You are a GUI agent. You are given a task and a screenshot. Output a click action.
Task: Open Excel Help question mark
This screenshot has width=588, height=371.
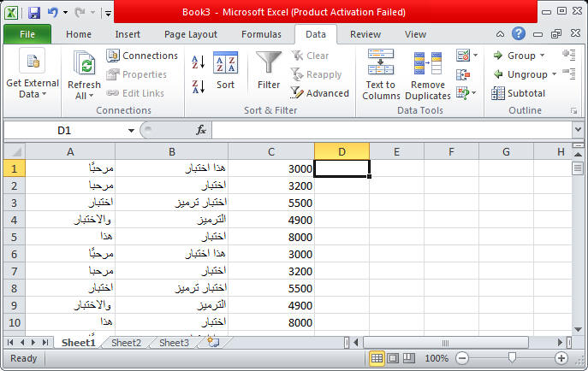coord(519,33)
